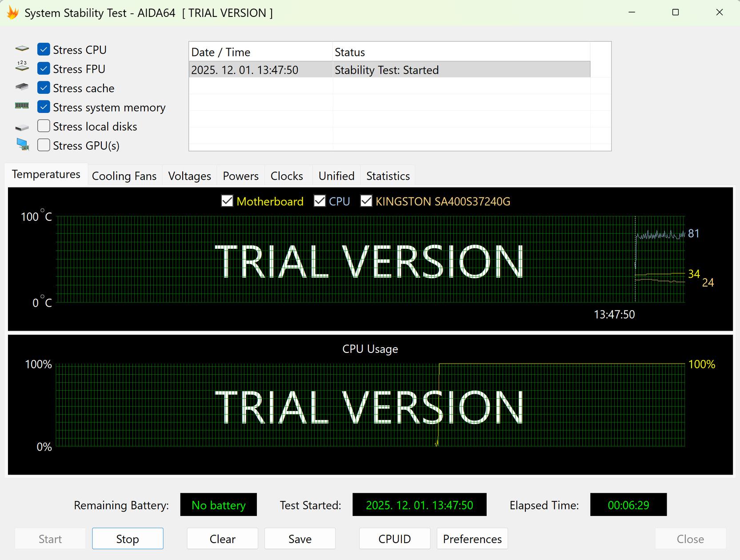Click the Clear button
Viewport: 740px width, 560px height.
click(223, 539)
